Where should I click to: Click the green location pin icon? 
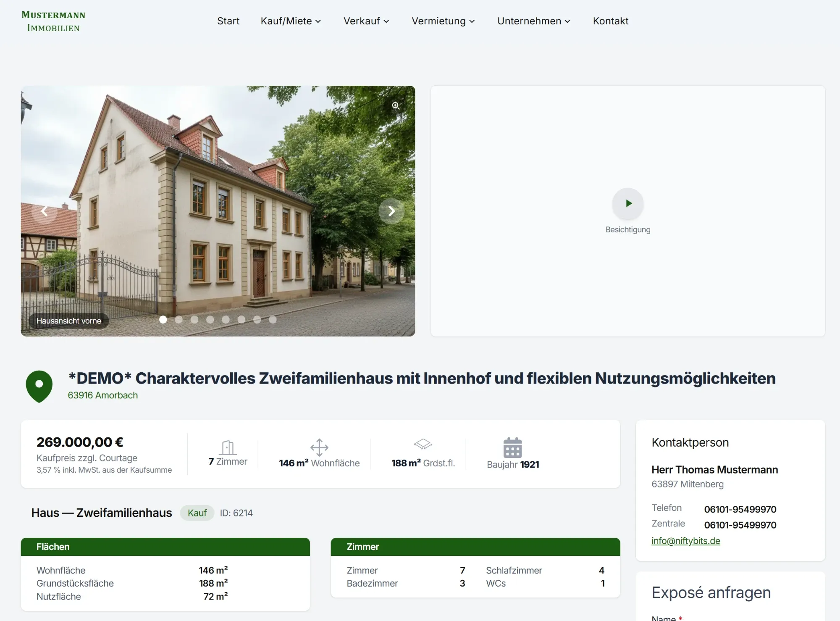pos(39,386)
